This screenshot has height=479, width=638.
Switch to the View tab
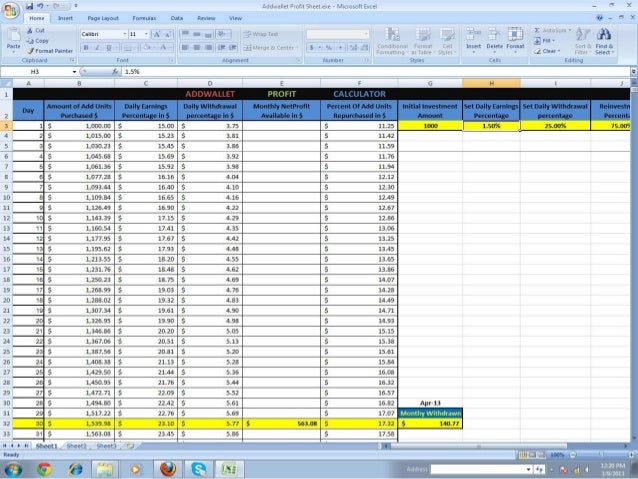235,18
